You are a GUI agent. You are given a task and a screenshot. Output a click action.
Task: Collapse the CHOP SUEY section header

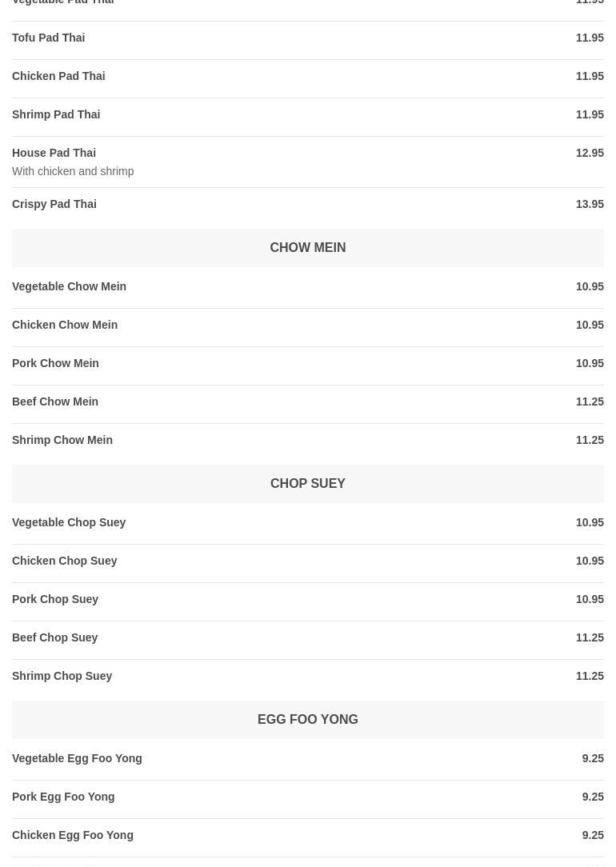pos(307,484)
